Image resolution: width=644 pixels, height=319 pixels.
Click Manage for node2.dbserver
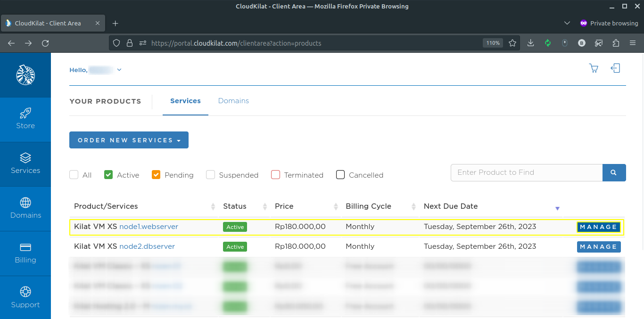tap(598, 247)
